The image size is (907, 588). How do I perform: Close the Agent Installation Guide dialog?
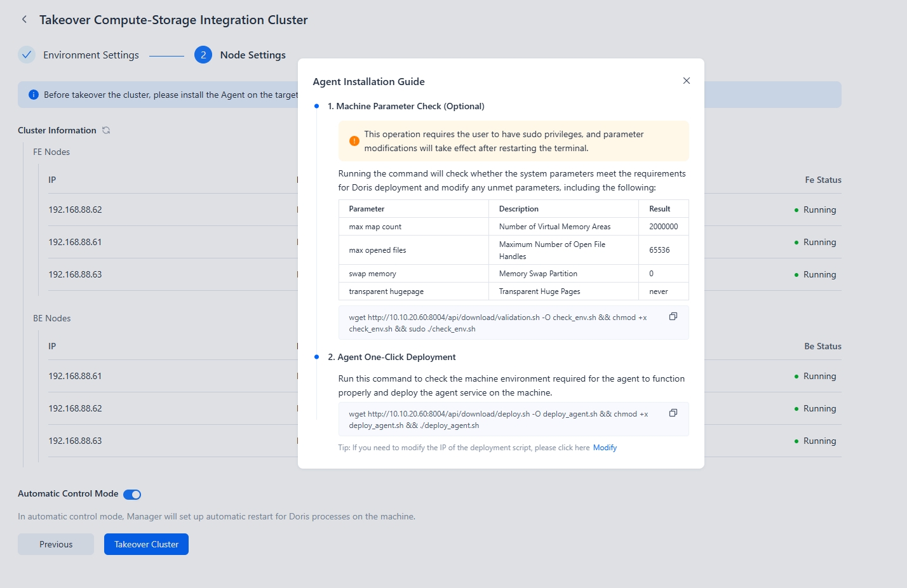point(686,81)
